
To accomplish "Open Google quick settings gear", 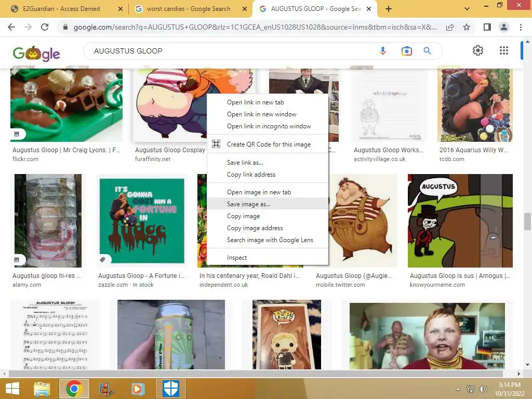I will [478, 50].
